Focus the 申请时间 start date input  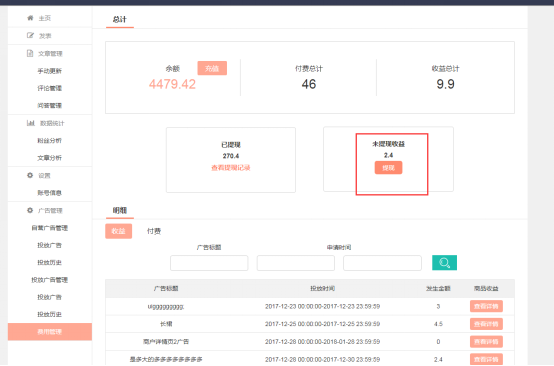296,263
